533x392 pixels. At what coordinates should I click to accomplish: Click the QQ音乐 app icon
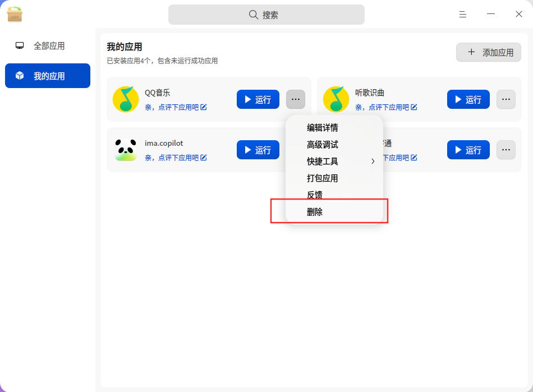[126, 99]
